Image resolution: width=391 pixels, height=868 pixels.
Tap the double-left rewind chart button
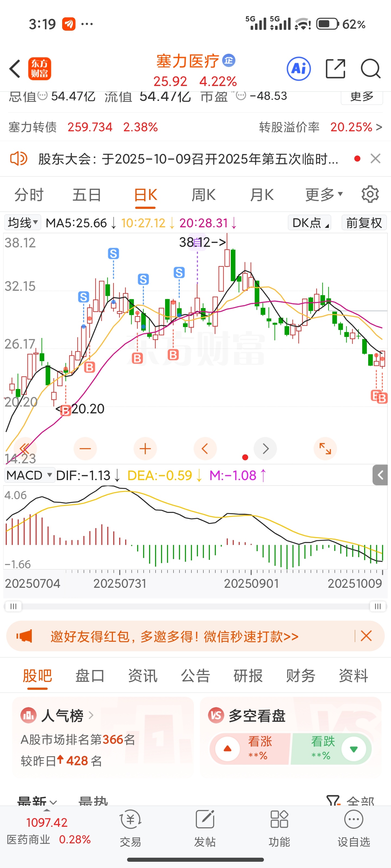point(25,448)
